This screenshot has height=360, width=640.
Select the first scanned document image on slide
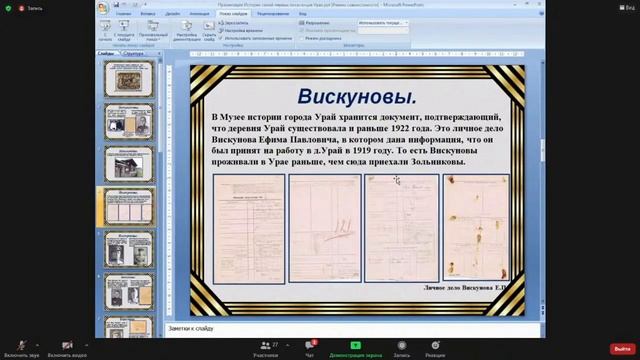249,229
